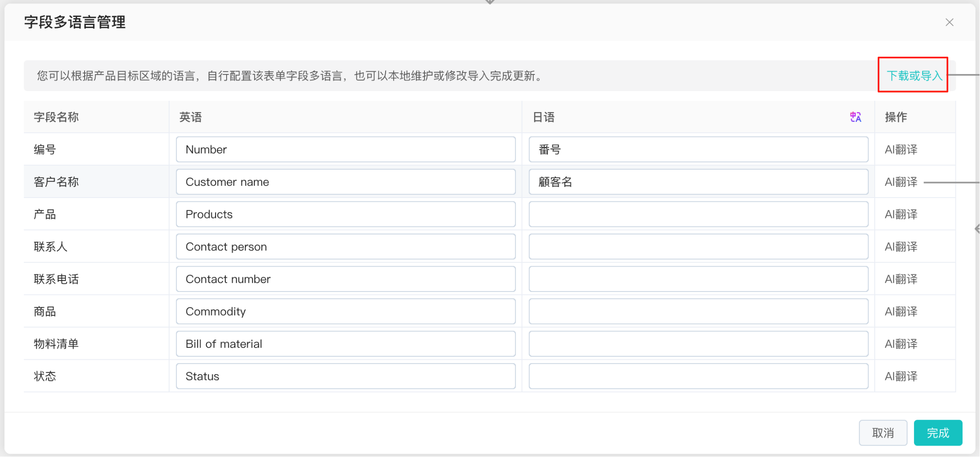Click AI翻译 for the 编号 row

901,149
